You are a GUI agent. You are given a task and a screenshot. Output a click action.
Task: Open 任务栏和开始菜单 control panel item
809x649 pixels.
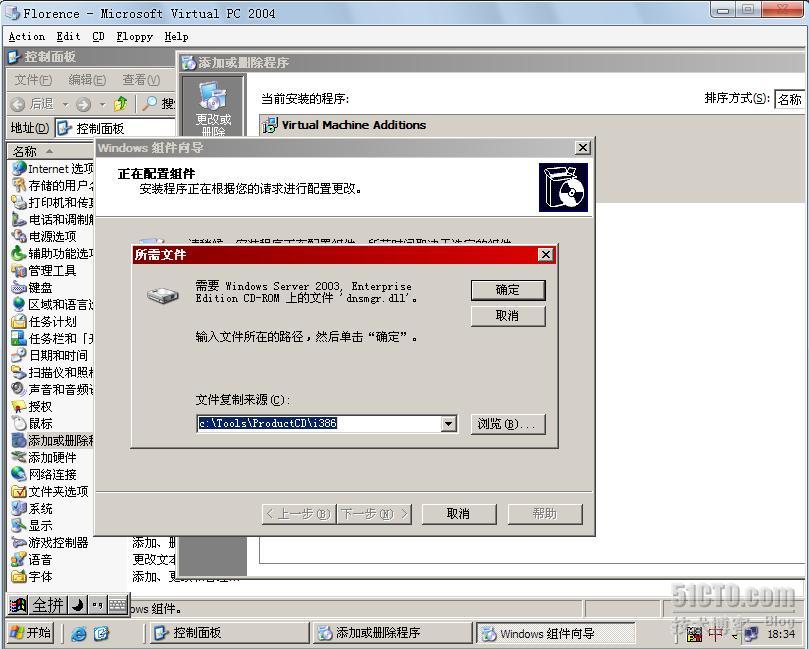click(x=53, y=339)
